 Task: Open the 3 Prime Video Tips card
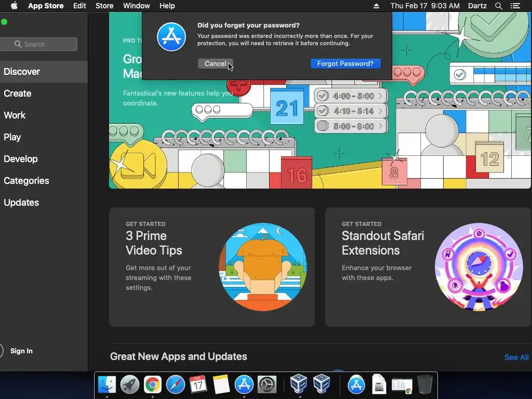[x=212, y=267]
